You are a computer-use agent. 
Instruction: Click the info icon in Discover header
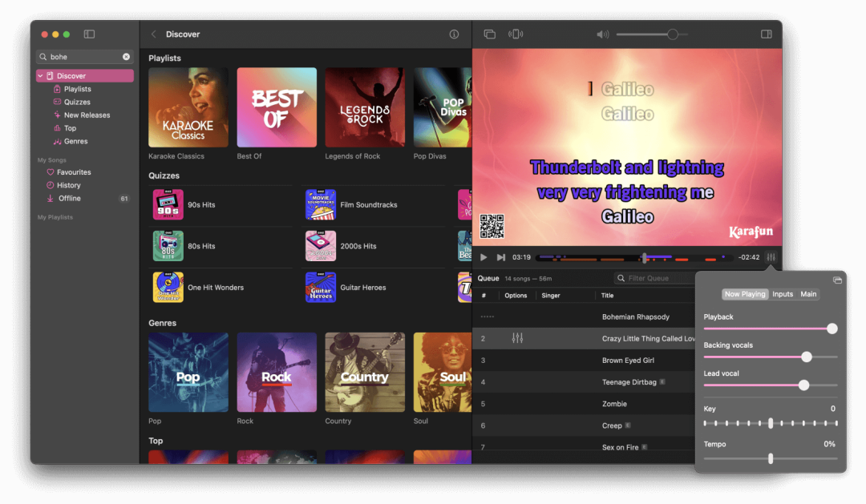[x=454, y=34]
